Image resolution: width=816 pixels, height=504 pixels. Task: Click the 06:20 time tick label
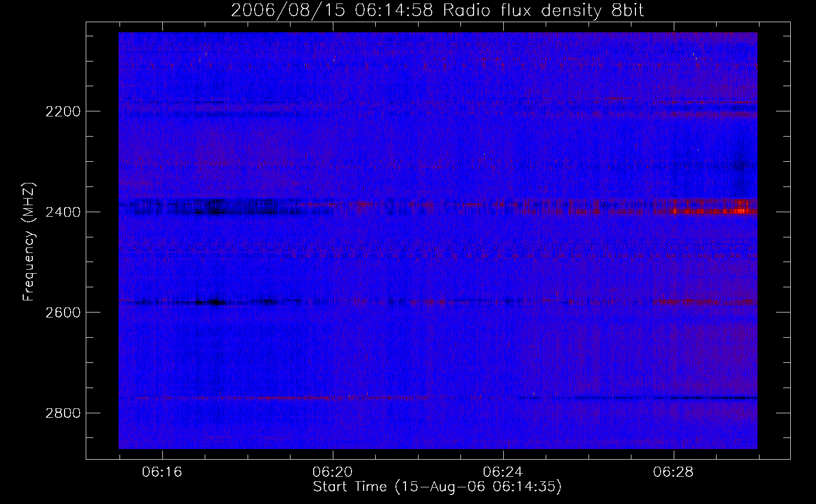[333, 472]
